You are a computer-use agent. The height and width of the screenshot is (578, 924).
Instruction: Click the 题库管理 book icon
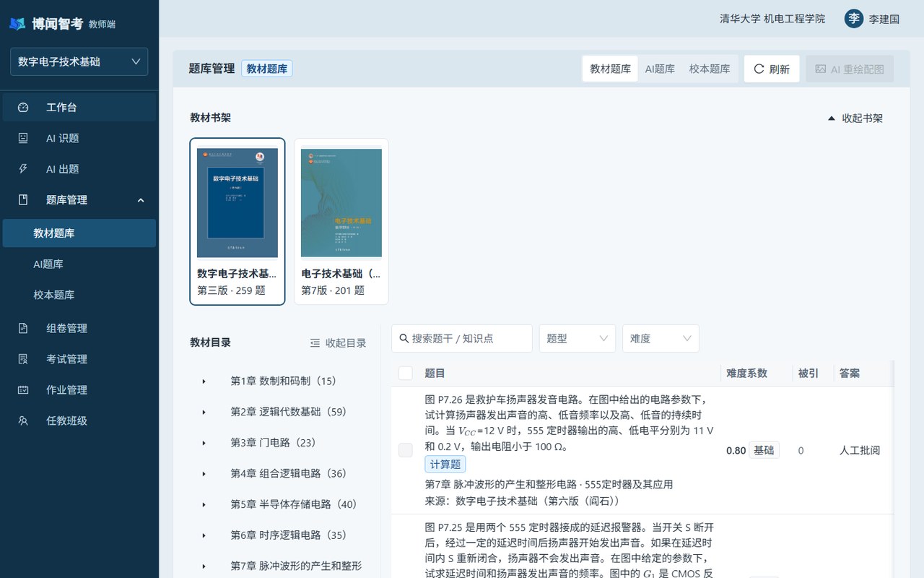click(23, 200)
